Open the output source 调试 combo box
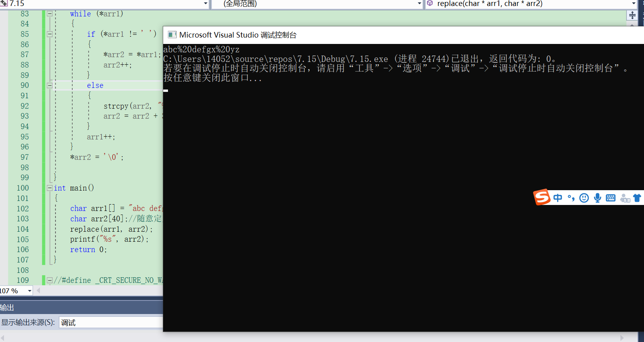 click(x=111, y=322)
